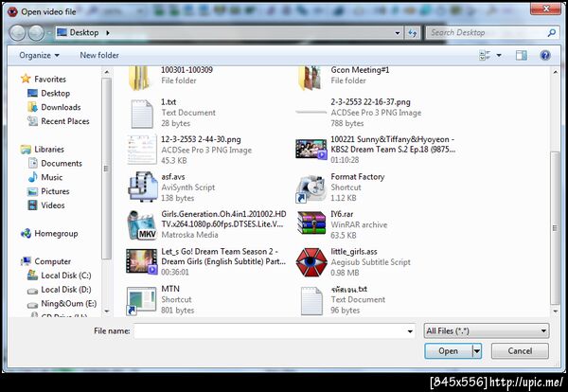The height and width of the screenshot is (392, 568).
Task: Click the file list scroll-down arrow
Action: (556, 311)
